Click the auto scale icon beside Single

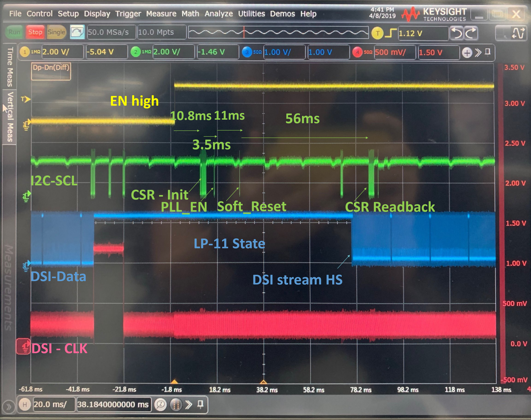[x=77, y=32]
